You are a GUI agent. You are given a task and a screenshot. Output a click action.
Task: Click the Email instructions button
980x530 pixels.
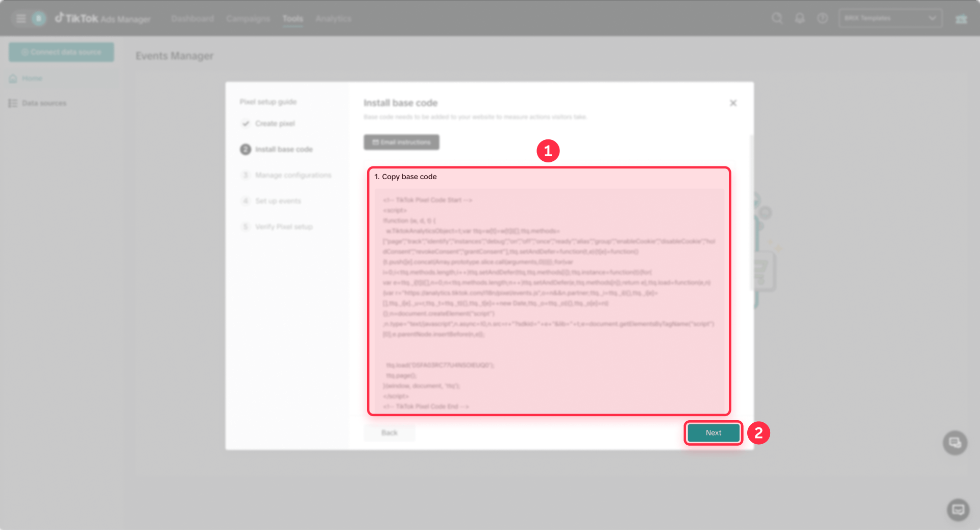pos(402,142)
